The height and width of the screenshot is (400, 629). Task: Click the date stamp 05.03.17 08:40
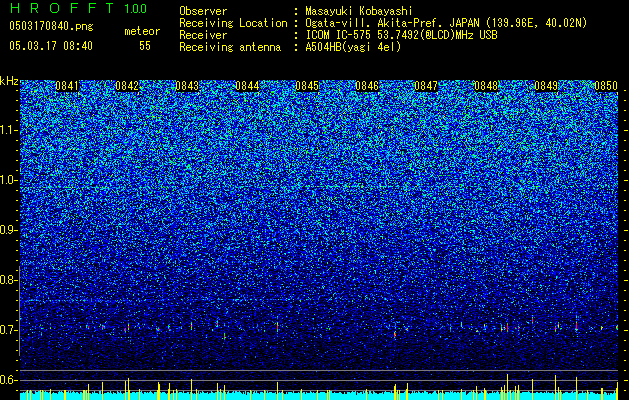51,46
